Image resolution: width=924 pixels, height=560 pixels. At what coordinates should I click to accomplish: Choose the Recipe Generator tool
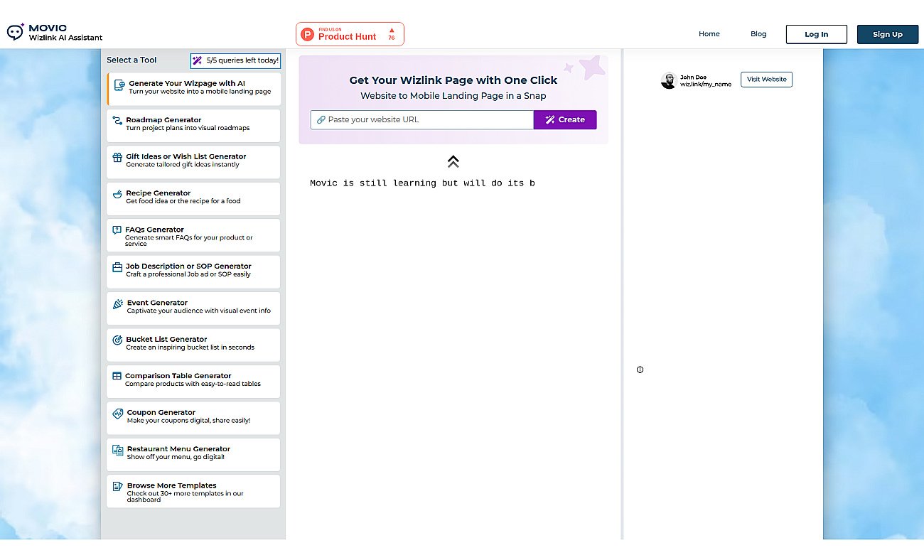[193, 199]
